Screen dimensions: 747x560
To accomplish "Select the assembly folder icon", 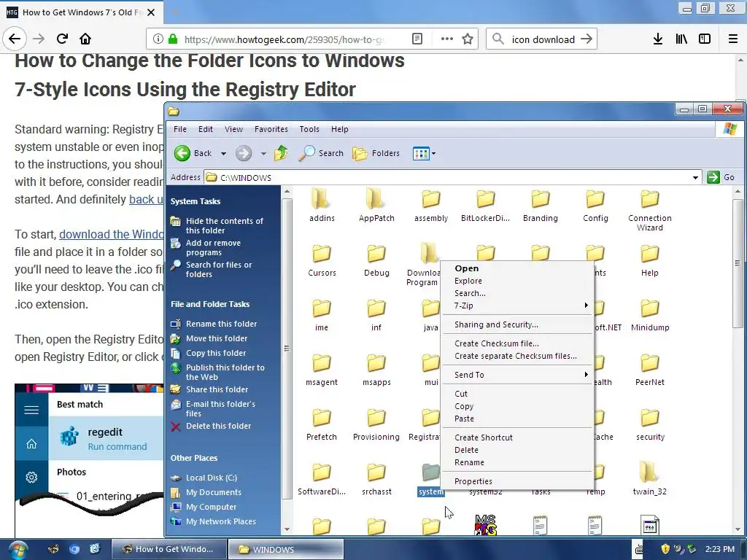I will click(431, 199).
